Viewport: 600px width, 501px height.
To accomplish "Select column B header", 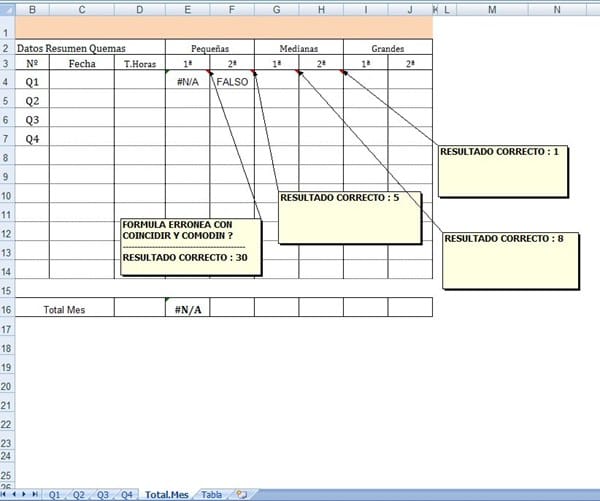I will [33, 10].
